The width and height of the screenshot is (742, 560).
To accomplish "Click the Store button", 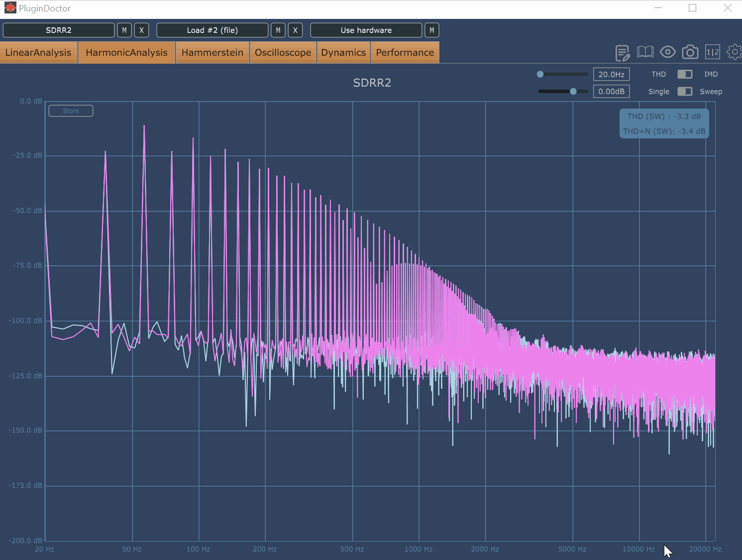I will tap(71, 111).
